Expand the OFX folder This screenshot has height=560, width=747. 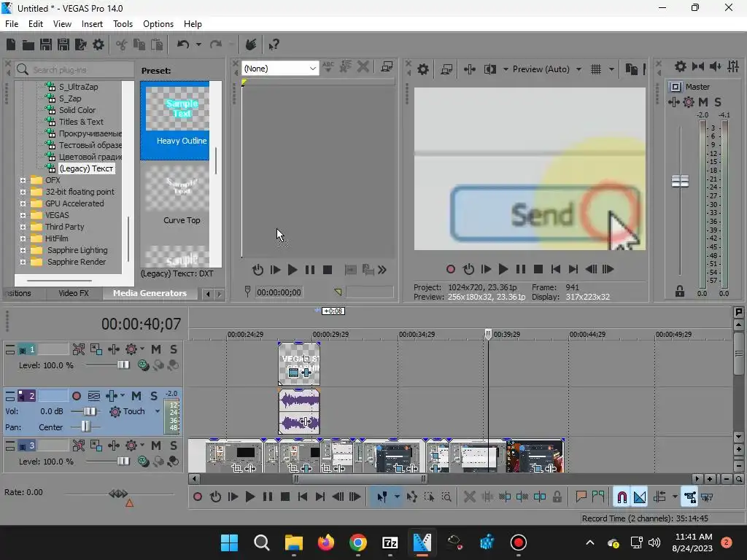23,181
